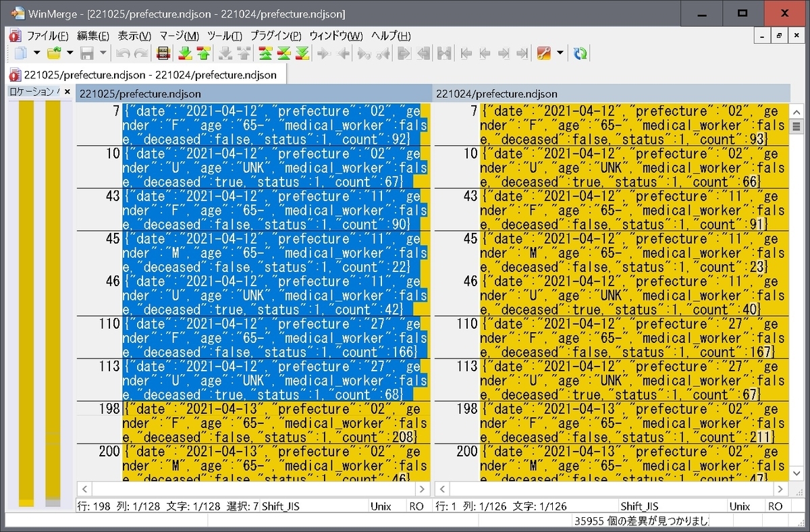Open the New document dropdown arrow
The height and width of the screenshot is (532, 810).
coord(36,53)
